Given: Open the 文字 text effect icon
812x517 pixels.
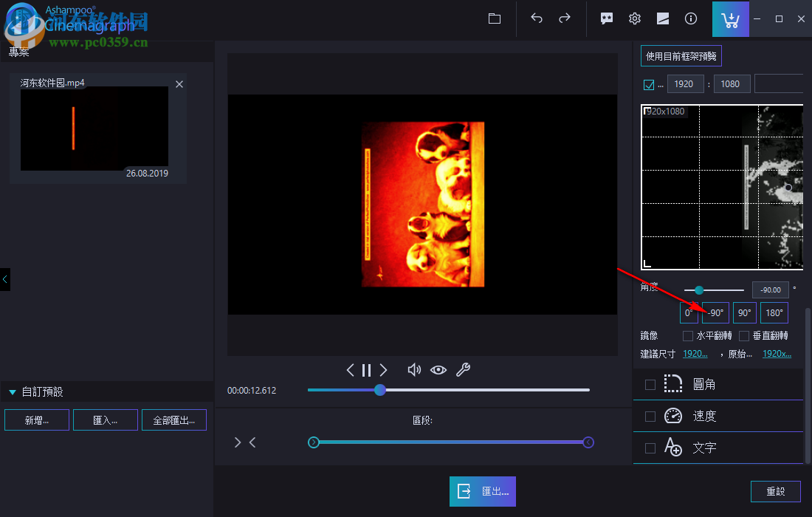Looking at the screenshot, I should coord(673,448).
